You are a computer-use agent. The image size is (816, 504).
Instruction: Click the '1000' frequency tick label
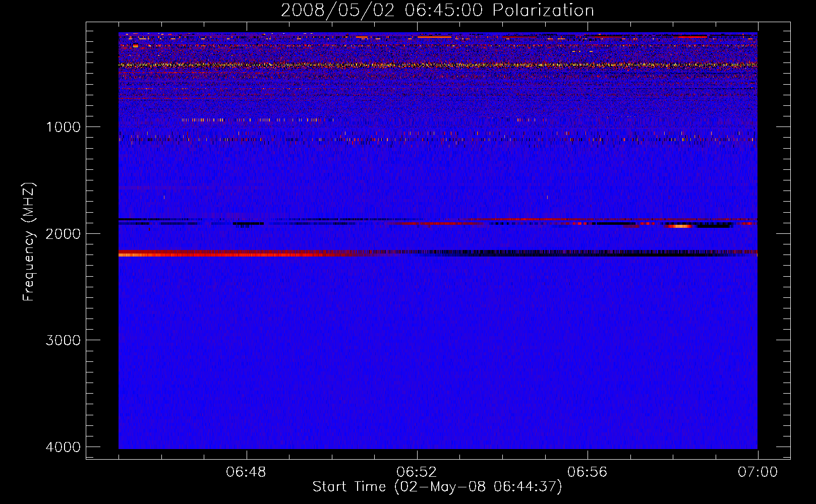[63, 127]
